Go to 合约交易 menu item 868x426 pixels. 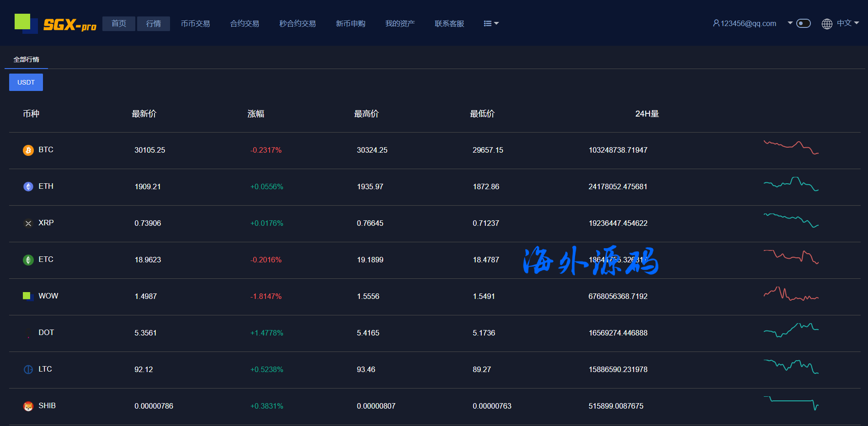tap(245, 24)
